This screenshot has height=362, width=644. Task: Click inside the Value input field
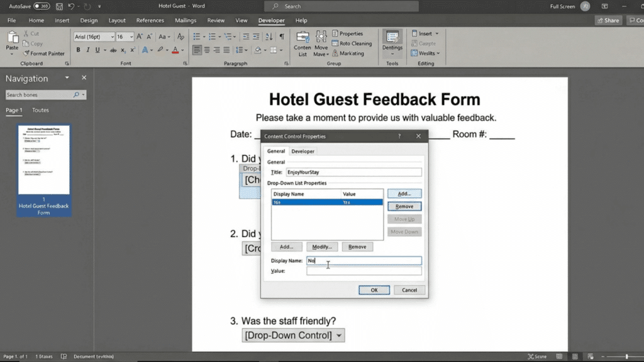[x=364, y=271]
